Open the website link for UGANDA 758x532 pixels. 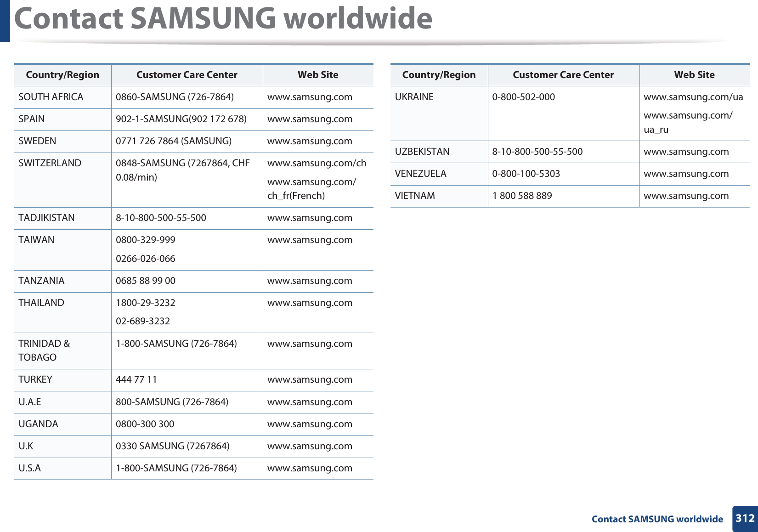310,424
